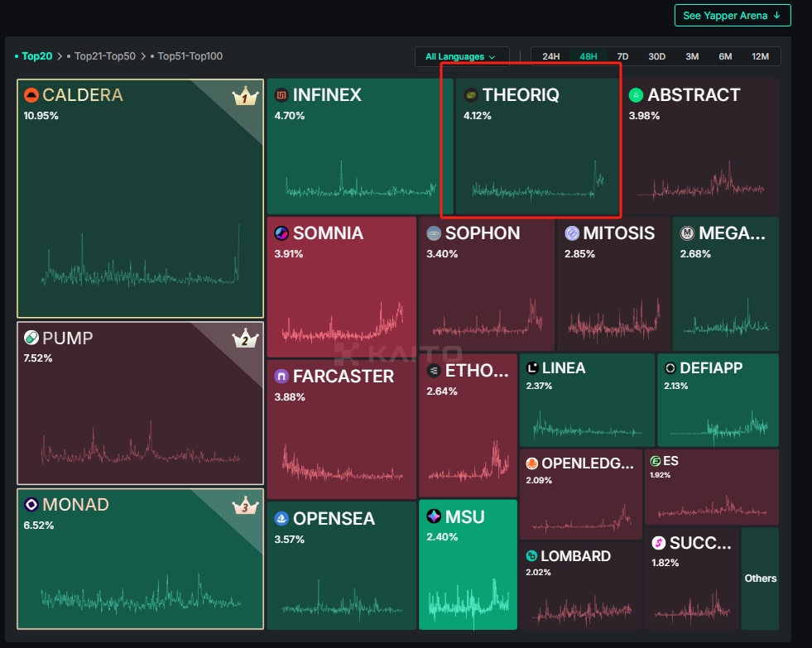Screen dimensions: 812x648
Task: Click the MegaETH M logo icon
Action: pyautogui.click(x=687, y=233)
